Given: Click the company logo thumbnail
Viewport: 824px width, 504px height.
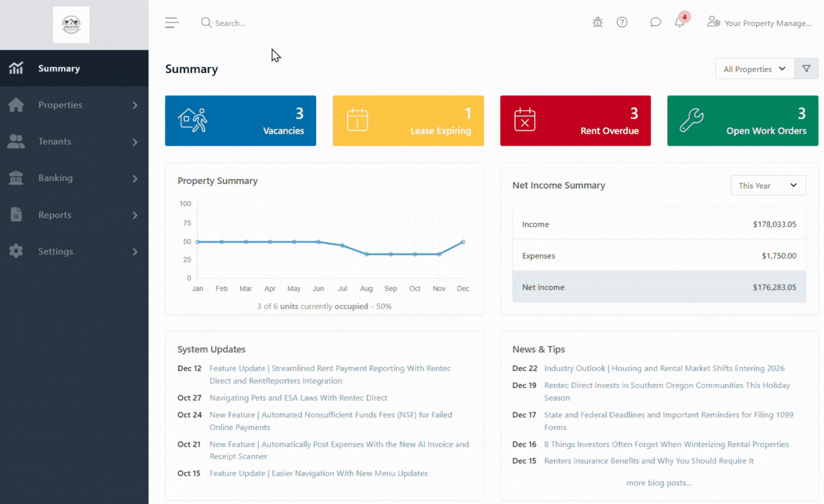Looking at the screenshot, I should [71, 24].
